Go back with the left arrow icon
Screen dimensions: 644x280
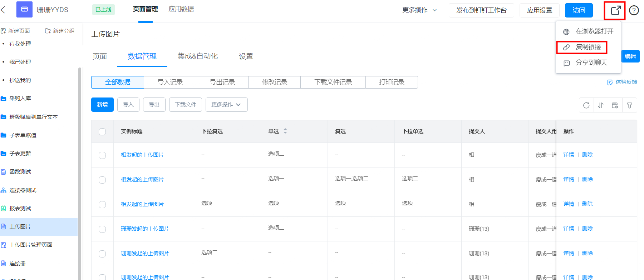tap(3, 10)
